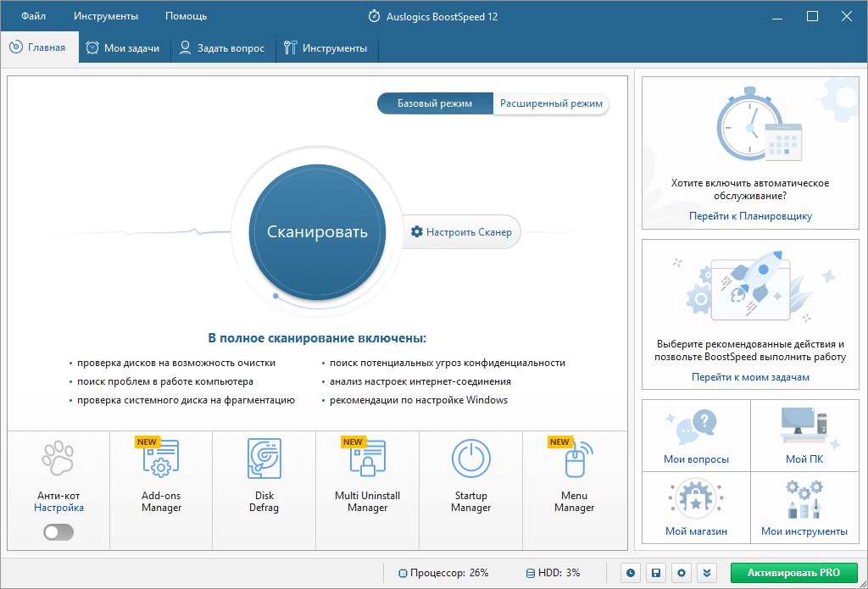The image size is (868, 589).
Task: Open the Помощь menu
Action: coord(186,16)
